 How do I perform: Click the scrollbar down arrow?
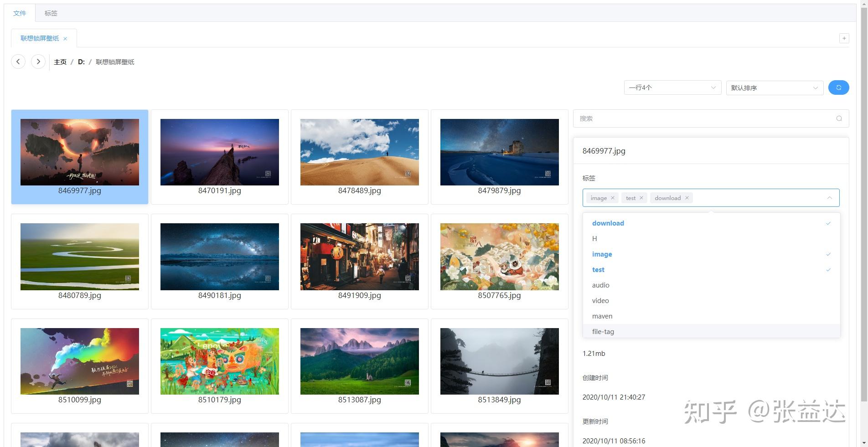point(864,442)
